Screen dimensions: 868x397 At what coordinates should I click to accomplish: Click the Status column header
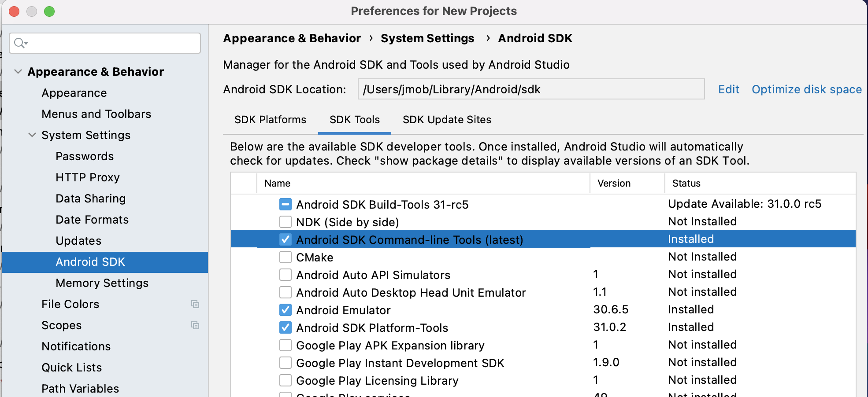click(760, 183)
